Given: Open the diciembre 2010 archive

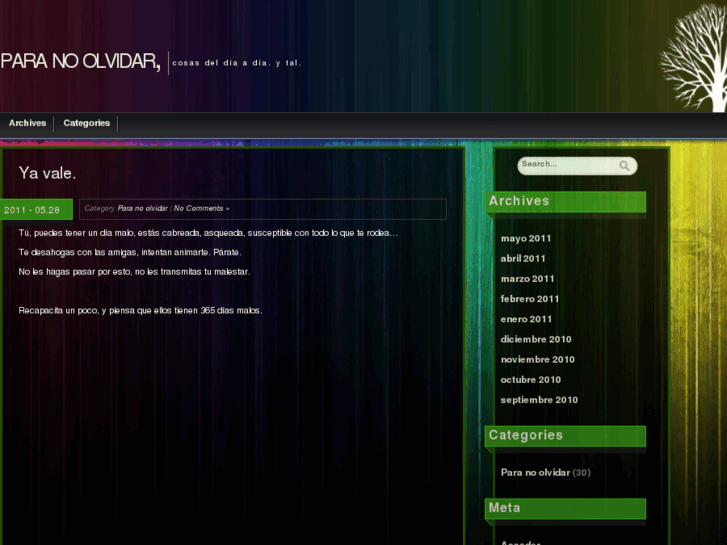Looking at the screenshot, I should pos(536,339).
